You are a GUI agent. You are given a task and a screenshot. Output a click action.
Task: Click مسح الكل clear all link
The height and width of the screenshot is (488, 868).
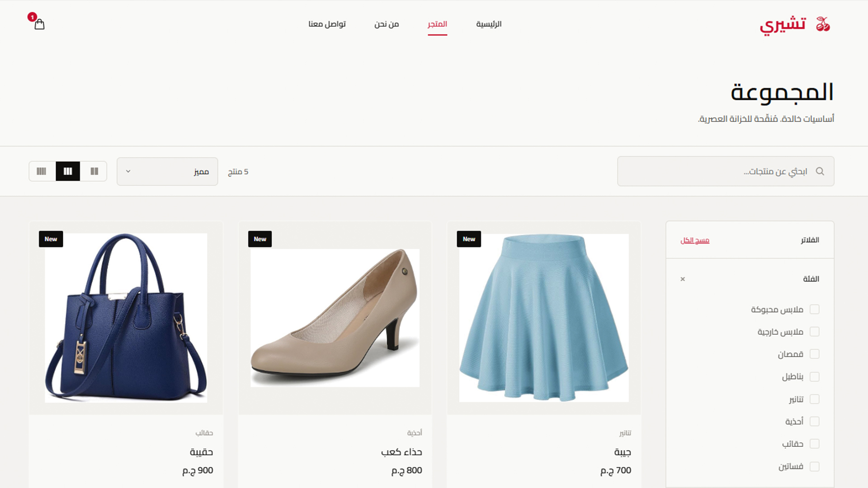coord(695,240)
